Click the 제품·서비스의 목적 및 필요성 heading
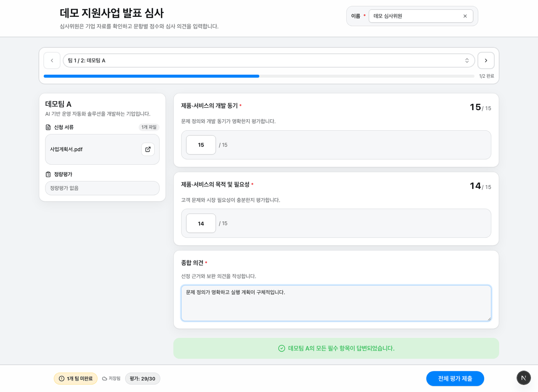 click(x=215, y=184)
